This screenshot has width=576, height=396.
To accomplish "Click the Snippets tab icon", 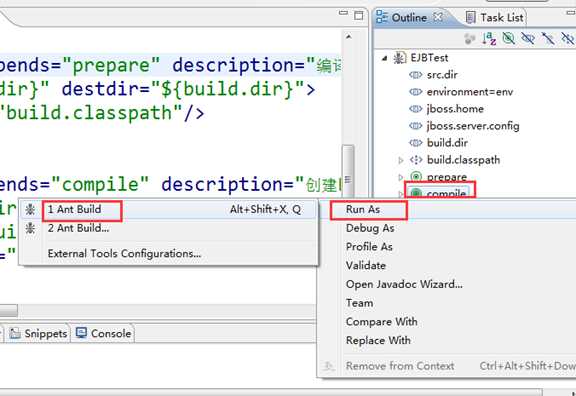I will pyautogui.click(x=15, y=334).
